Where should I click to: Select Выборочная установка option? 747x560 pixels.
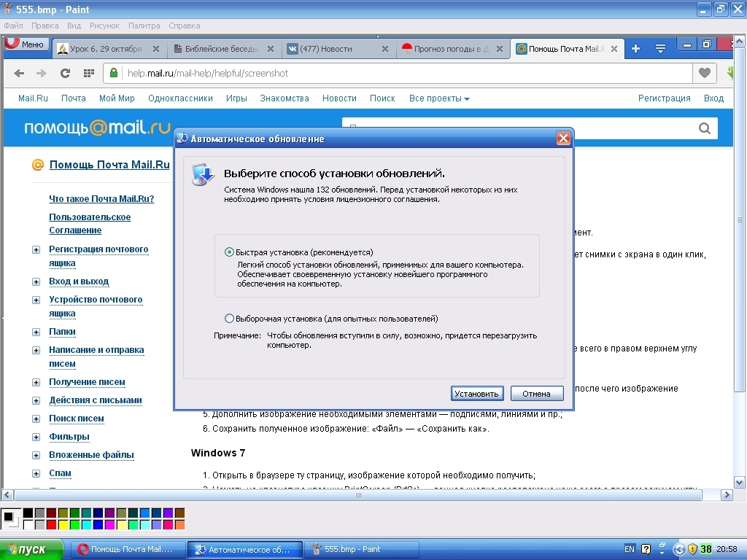229,318
